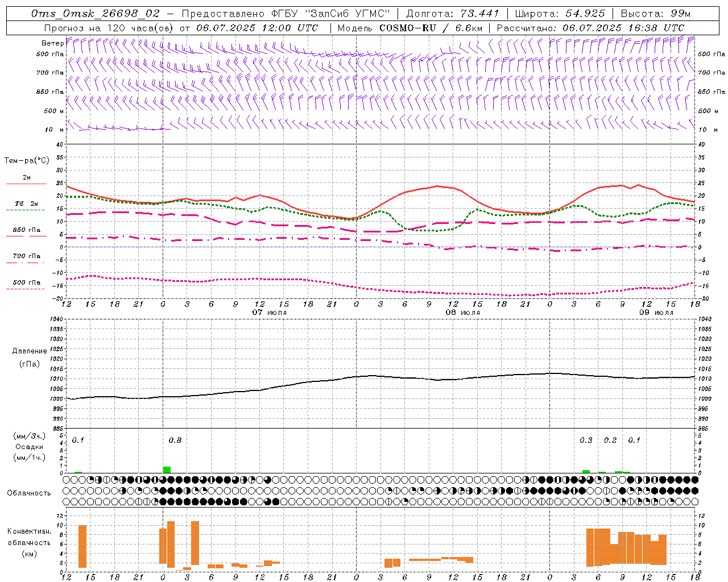Click the Долгота: 73.441 value
The width and height of the screenshot is (728, 582).
click(453, 14)
